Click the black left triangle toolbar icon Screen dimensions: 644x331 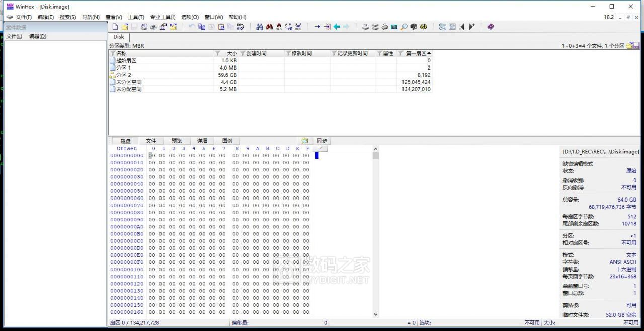[461, 27]
